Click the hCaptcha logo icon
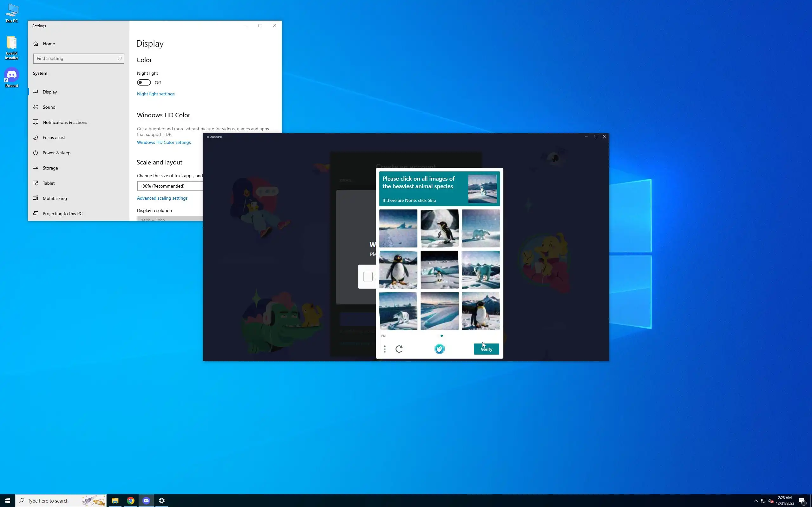 (x=439, y=349)
